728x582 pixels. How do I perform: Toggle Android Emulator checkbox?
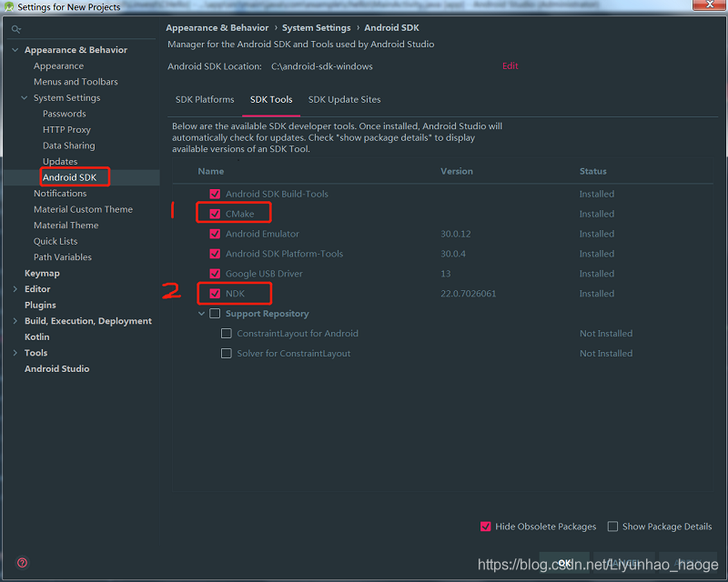tap(215, 234)
